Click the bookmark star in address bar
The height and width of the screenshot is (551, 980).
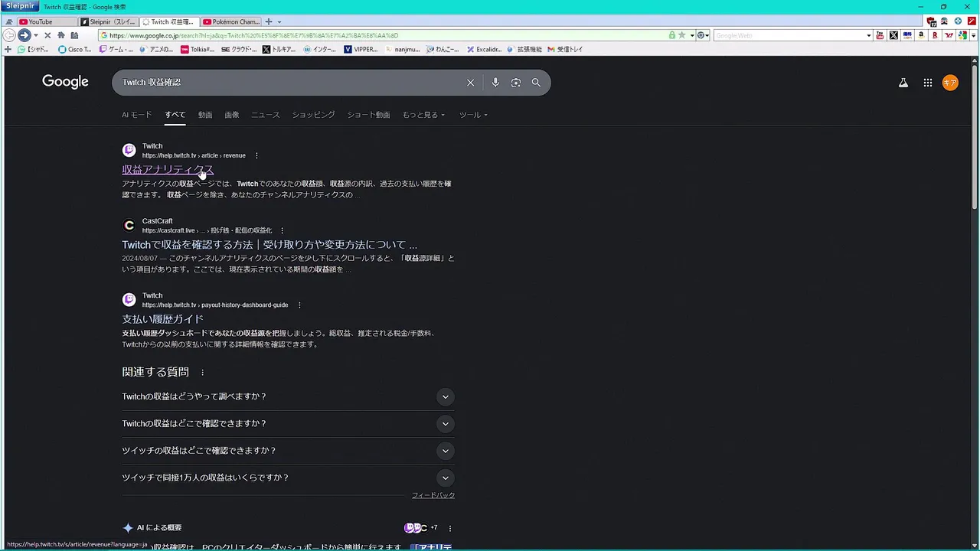(681, 35)
